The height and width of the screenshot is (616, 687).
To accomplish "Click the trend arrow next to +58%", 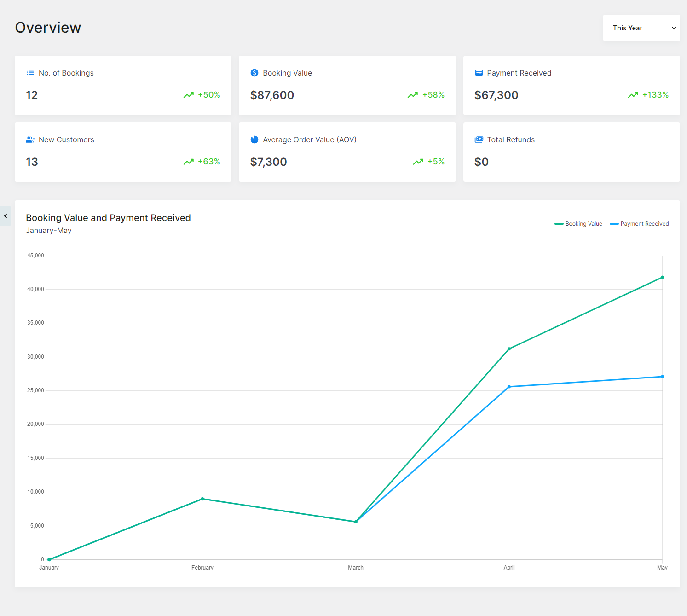I will pyautogui.click(x=413, y=95).
